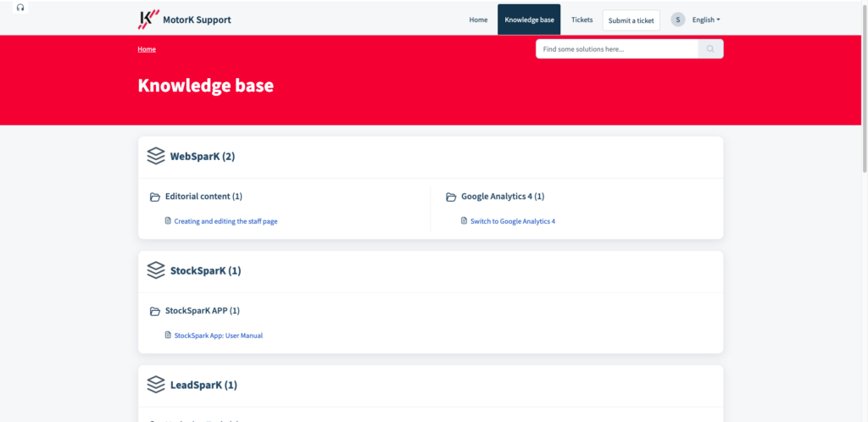Open the StockSparK APP (1) folder

tap(203, 311)
